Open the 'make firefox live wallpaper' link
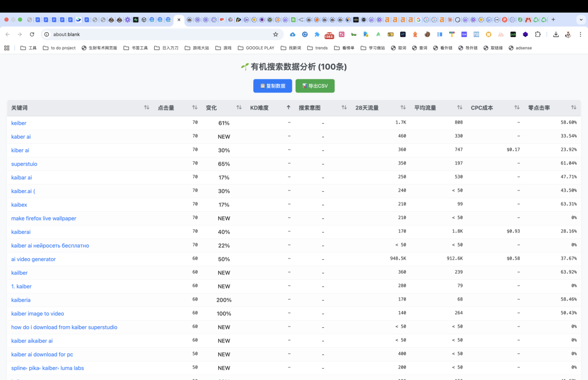This screenshot has width=588, height=380. point(44,218)
